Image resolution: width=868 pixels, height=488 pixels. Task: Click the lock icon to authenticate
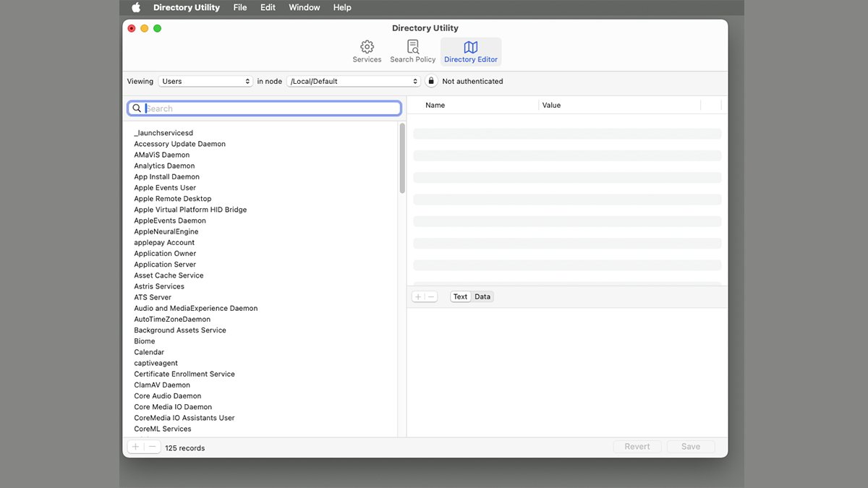(431, 81)
